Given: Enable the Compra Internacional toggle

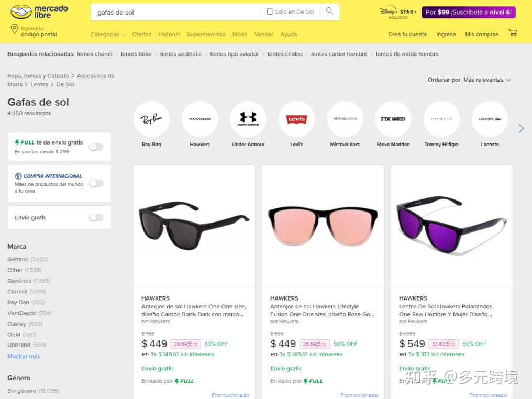Looking at the screenshot, I should pos(96,184).
